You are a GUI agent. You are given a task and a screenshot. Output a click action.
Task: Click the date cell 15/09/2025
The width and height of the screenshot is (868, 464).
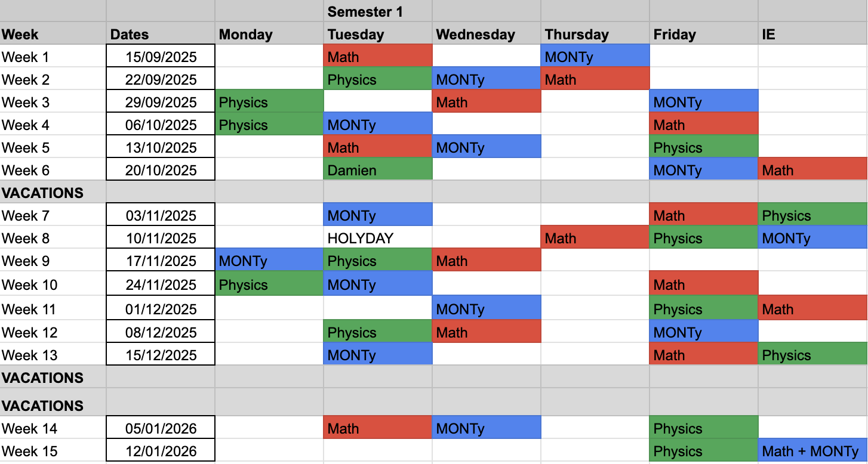coord(161,57)
